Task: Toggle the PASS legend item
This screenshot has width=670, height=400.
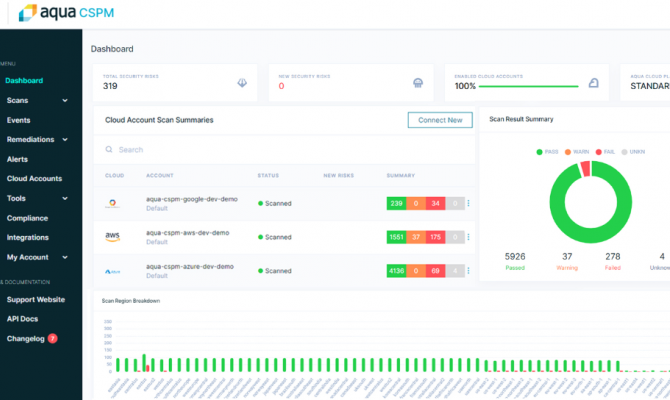Action: click(x=547, y=152)
